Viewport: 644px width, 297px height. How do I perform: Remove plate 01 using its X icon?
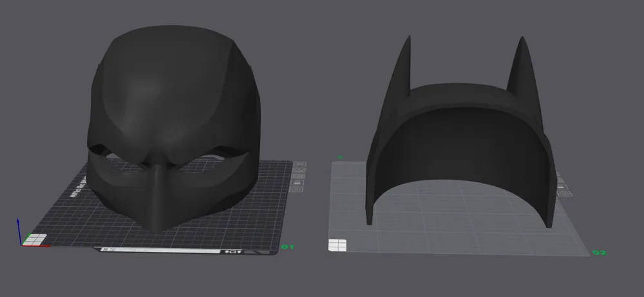[300, 164]
